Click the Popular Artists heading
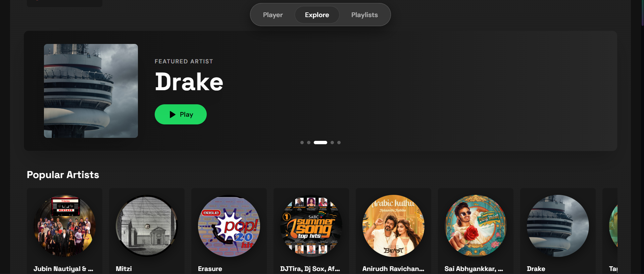644x274 pixels. click(63, 175)
